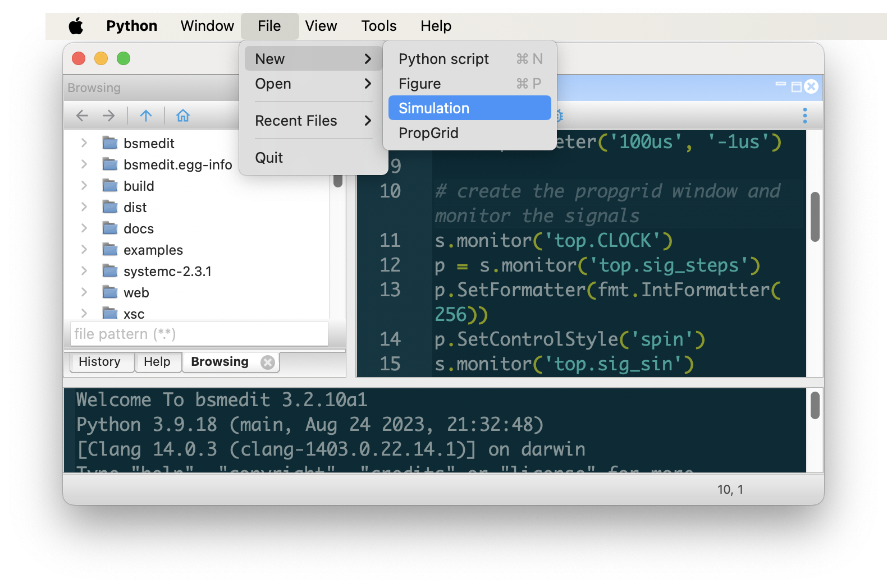Click line number 12 in editor gutter
This screenshot has width=887, height=588.
(390, 265)
